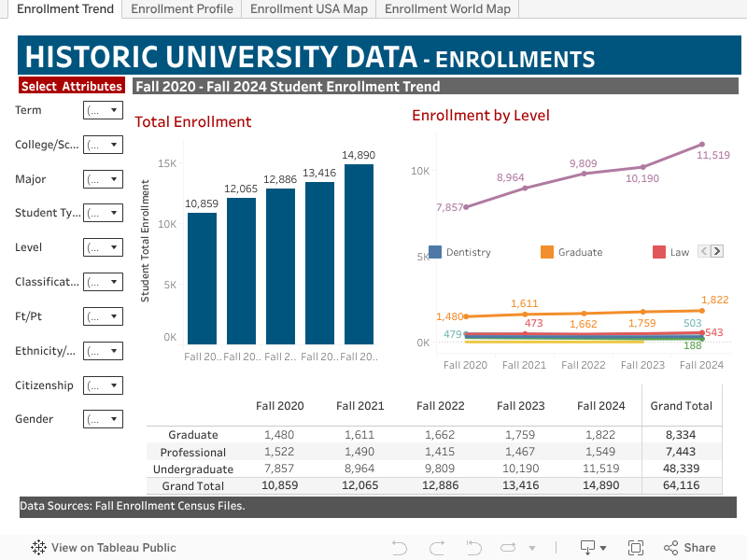Click table cell value 8,334

(x=681, y=435)
